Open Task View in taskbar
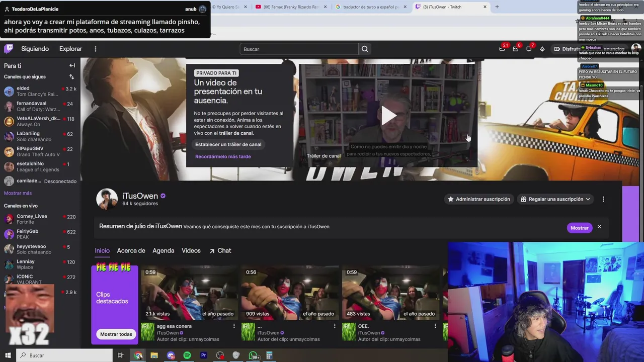Viewport: 644px width, 362px height. [x=121, y=355]
